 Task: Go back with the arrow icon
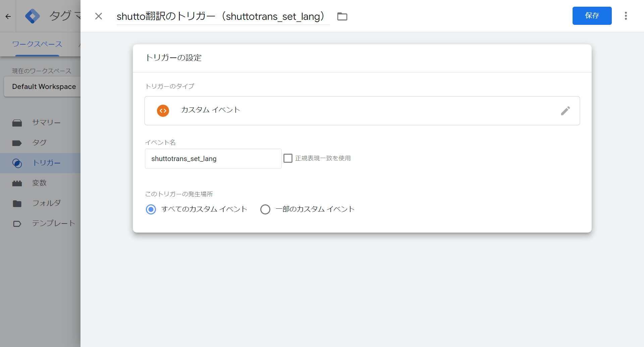tap(8, 16)
